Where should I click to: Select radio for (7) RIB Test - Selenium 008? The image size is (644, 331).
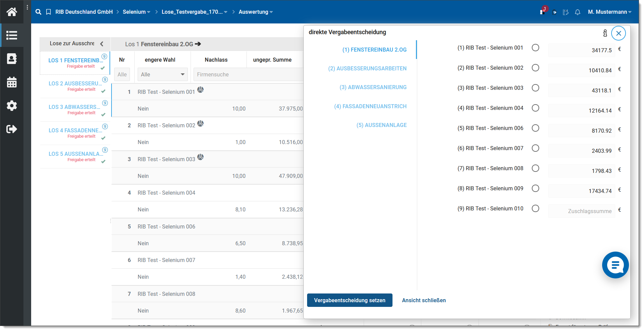(x=535, y=168)
